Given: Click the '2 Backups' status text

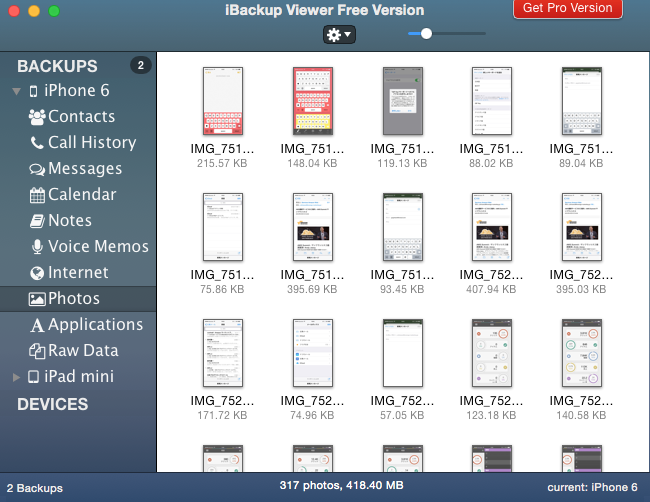Looking at the screenshot, I should pyautogui.click(x=35, y=488).
